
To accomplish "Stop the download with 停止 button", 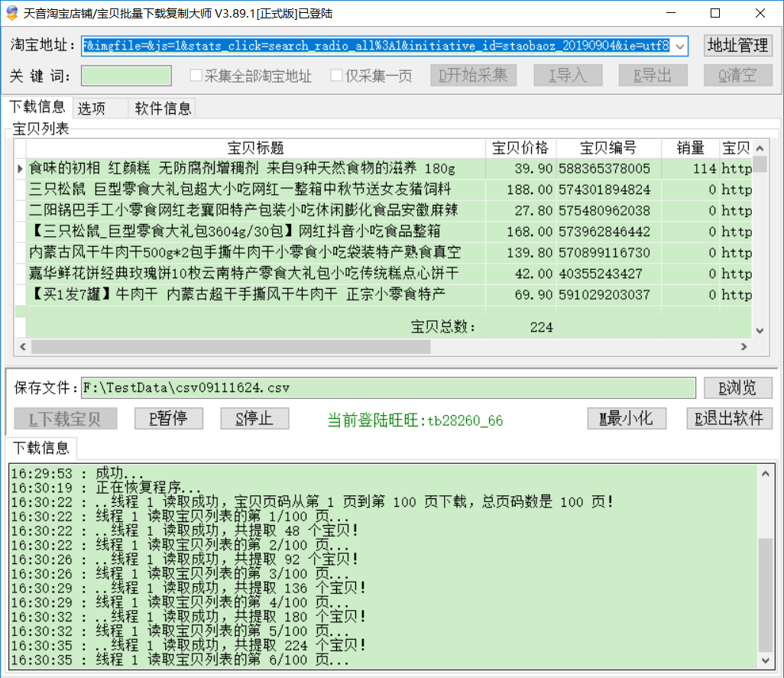I will (255, 419).
